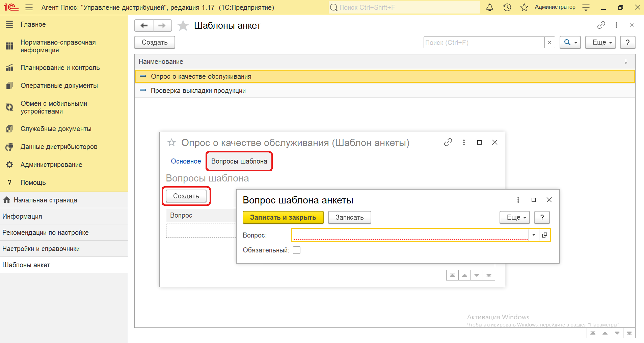Open Администрирование section
The width and height of the screenshot is (644, 343).
(51, 165)
